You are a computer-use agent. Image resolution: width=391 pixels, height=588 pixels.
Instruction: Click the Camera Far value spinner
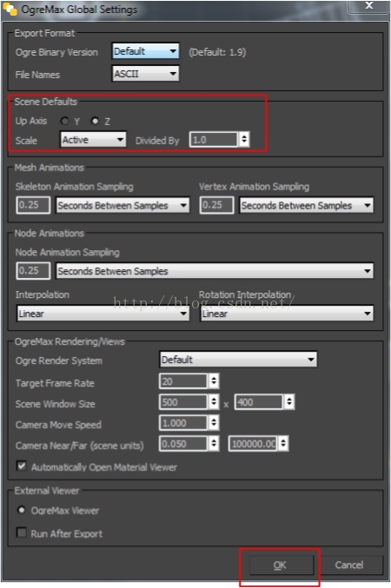coord(283,444)
